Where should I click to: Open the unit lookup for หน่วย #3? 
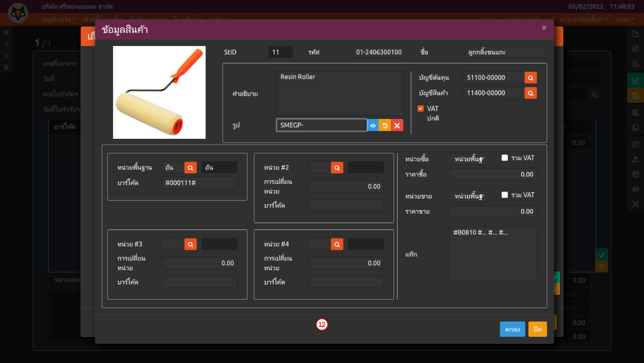pos(191,244)
